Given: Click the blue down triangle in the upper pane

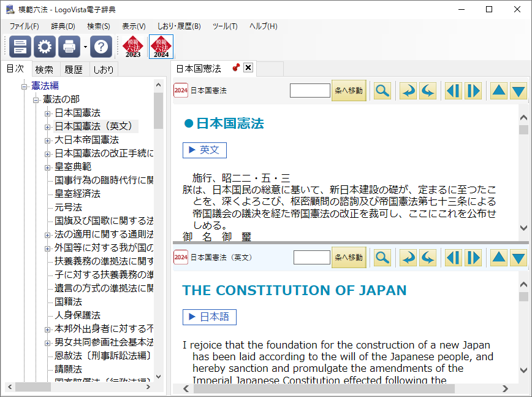Looking at the screenshot, I should [x=519, y=91].
